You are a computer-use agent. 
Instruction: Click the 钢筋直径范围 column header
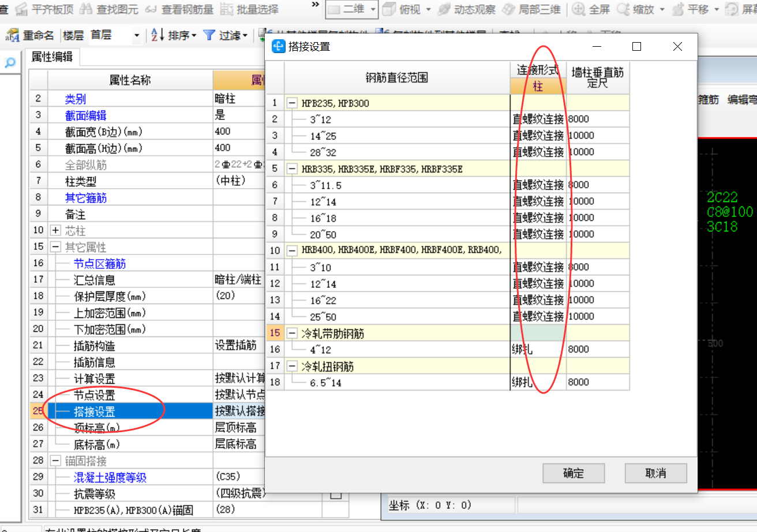pos(397,78)
